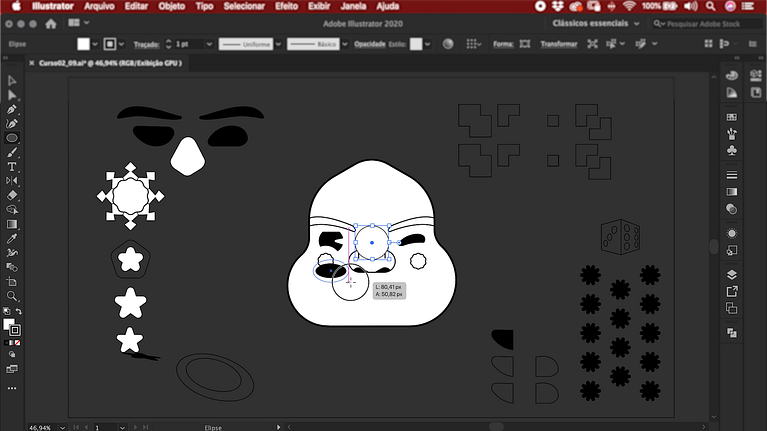Select the Eyedropper tool
This screenshot has height=431, width=767.
(12, 239)
